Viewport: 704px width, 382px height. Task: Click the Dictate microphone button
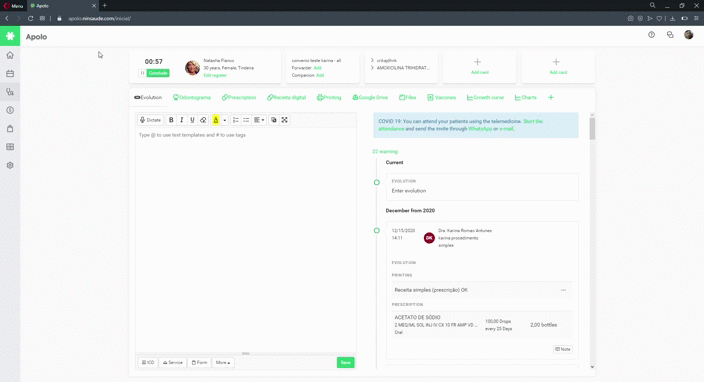150,120
